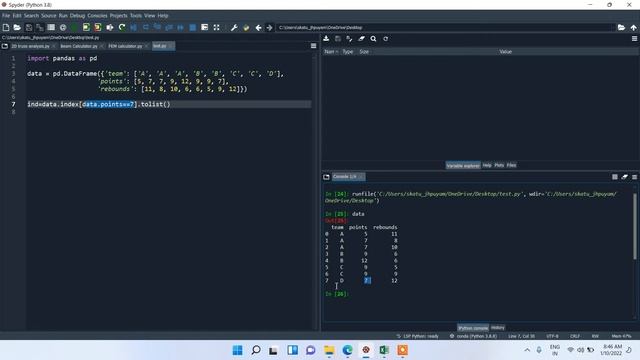Click the console vertical scrollbar
The width and height of the screenshot is (640, 360).
tap(635, 227)
